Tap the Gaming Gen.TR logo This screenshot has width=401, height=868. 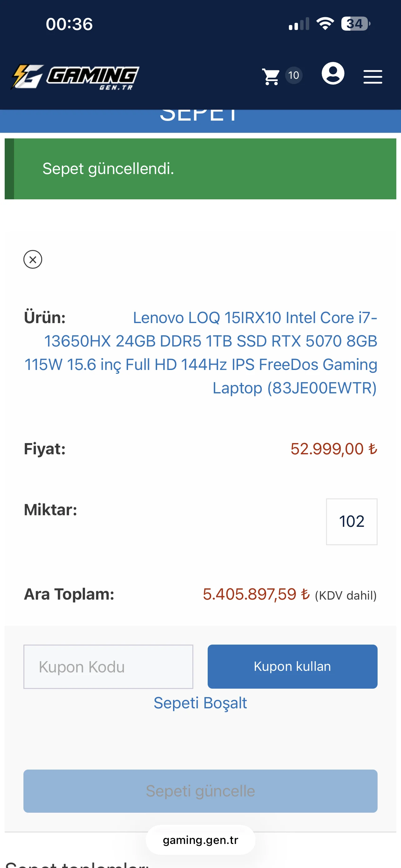click(75, 77)
